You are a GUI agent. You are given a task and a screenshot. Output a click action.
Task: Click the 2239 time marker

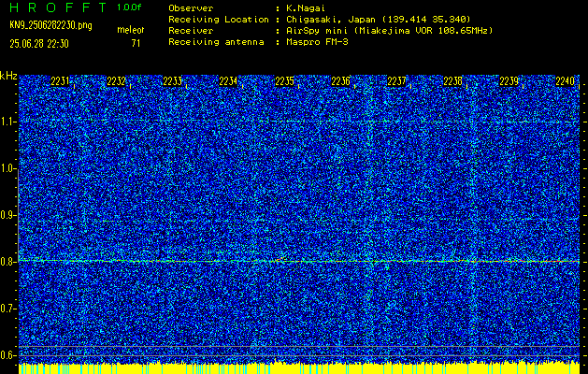[x=509, y=81]
